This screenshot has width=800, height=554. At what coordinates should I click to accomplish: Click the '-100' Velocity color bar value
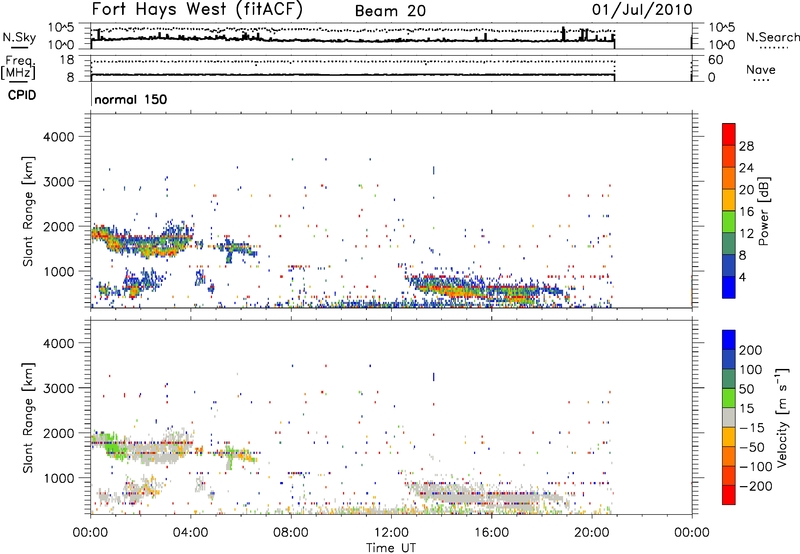pyautogui.click(x=754, y=467)
